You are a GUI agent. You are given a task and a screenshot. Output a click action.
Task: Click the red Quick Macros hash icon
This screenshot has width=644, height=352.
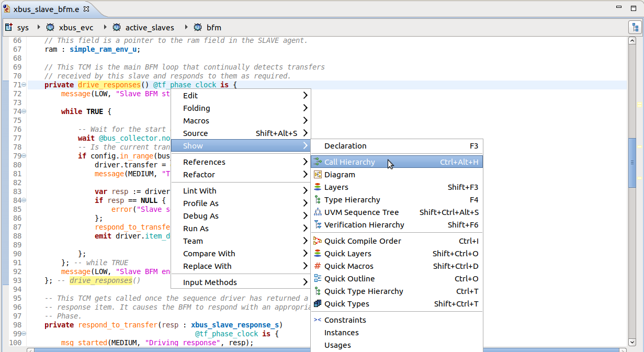[x=318, y=266]
